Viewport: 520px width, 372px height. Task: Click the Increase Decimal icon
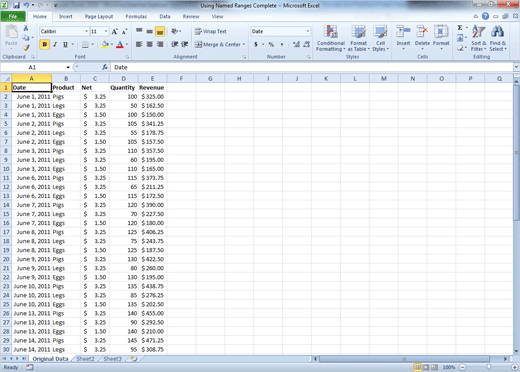click(x=296, y=44)
